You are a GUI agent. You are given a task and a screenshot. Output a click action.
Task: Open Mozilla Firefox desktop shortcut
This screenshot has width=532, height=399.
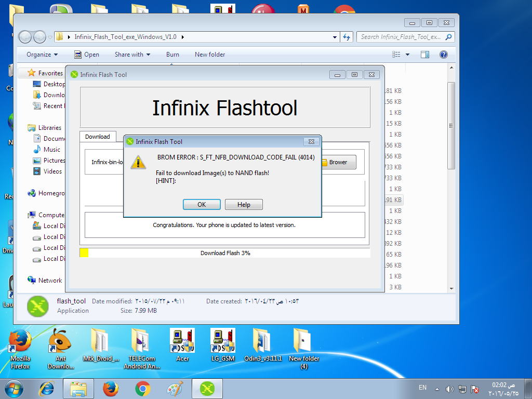click(20, 350)
